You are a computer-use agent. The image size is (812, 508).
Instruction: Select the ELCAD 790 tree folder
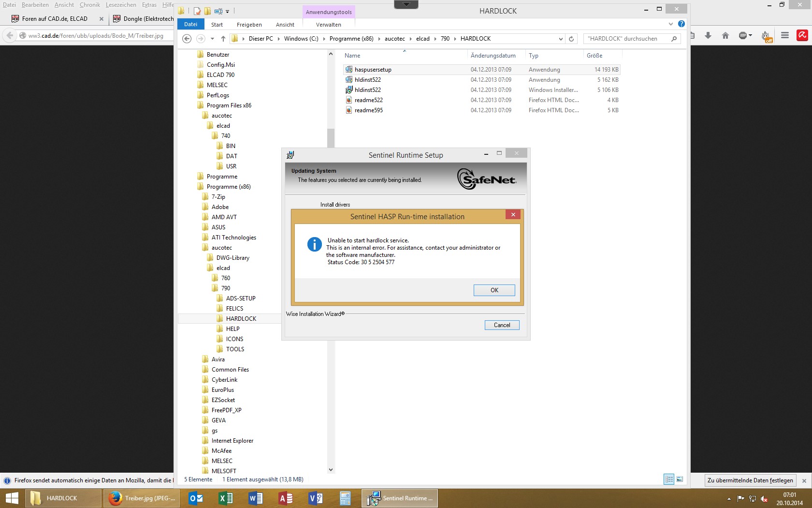tap(220, 75)
